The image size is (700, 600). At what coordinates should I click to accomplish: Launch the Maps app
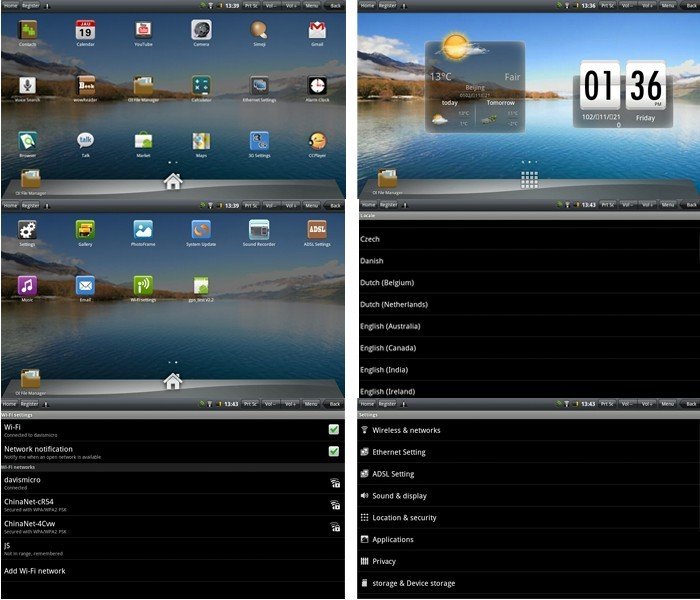(201, 142)
